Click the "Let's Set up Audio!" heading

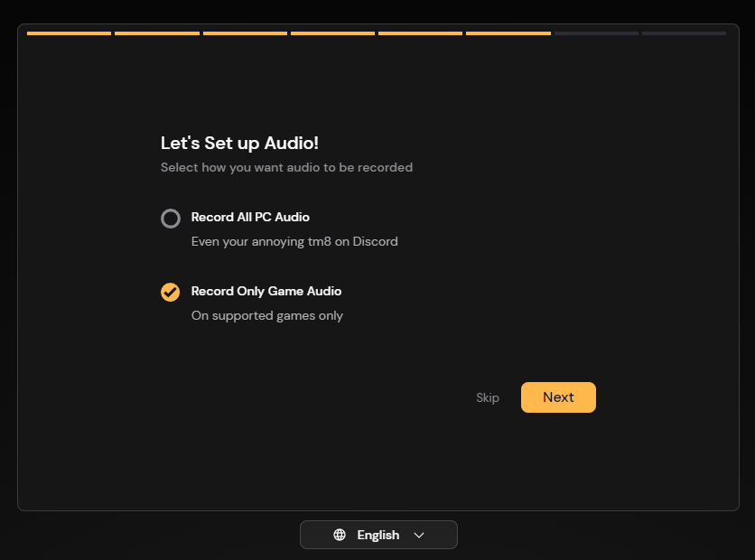pyautogui.click(x=239, y=143)
